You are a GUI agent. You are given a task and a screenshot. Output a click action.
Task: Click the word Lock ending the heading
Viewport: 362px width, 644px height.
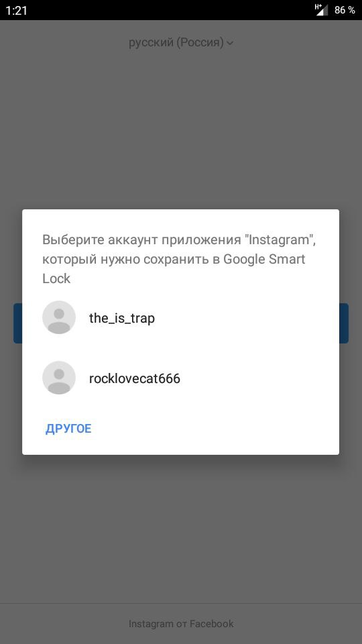[x=56, y=278]
